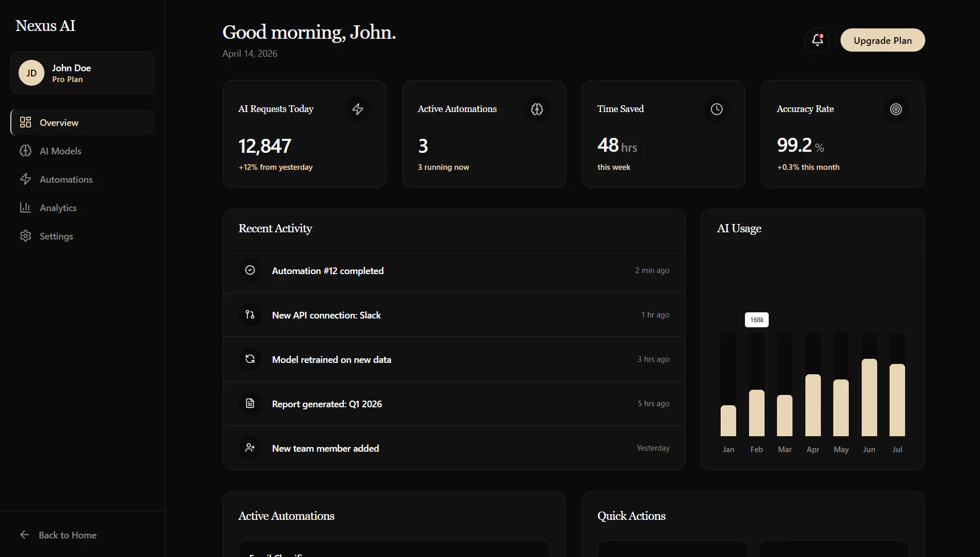Click the user-plus icon beside New team member
Image resolution: width=980 pixels, height=557 pixels.
tap(250, 448)
